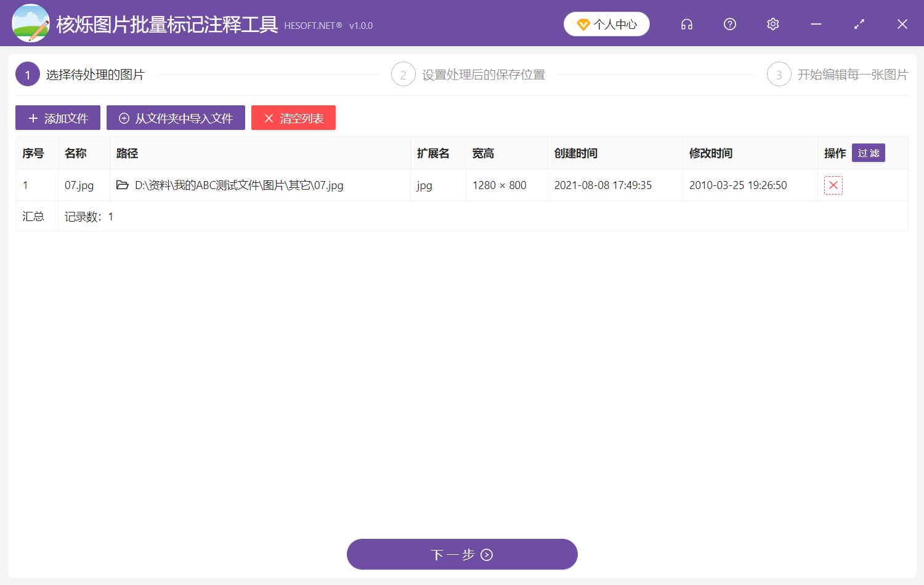Open settings via the gear icon

click(x=773, y=24)
